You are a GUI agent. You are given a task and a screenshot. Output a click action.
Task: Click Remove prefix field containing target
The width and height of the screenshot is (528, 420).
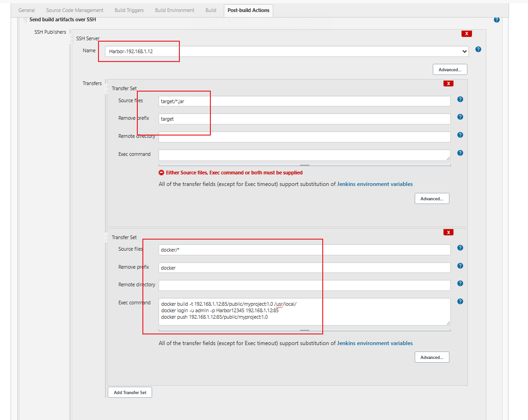304,119
